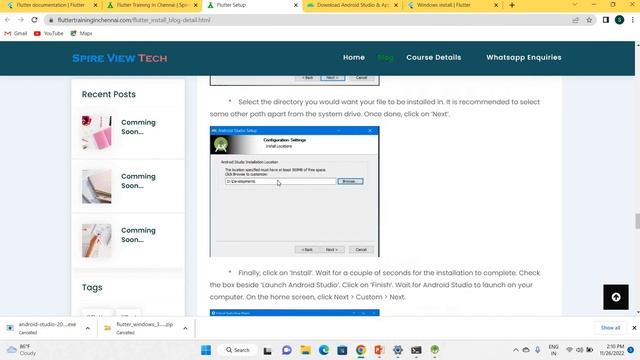This screenshot has width=640, height=360.
Task: Open the Settings gear on the taskbar
Action: tap(398, 350)
